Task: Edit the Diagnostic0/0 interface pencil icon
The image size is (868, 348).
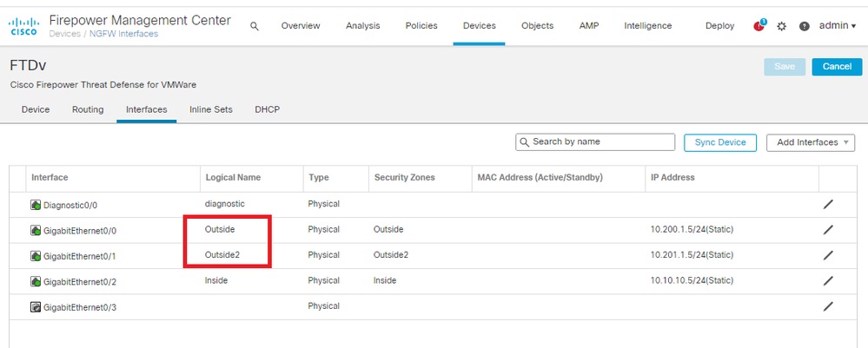Action: (828, 204)
